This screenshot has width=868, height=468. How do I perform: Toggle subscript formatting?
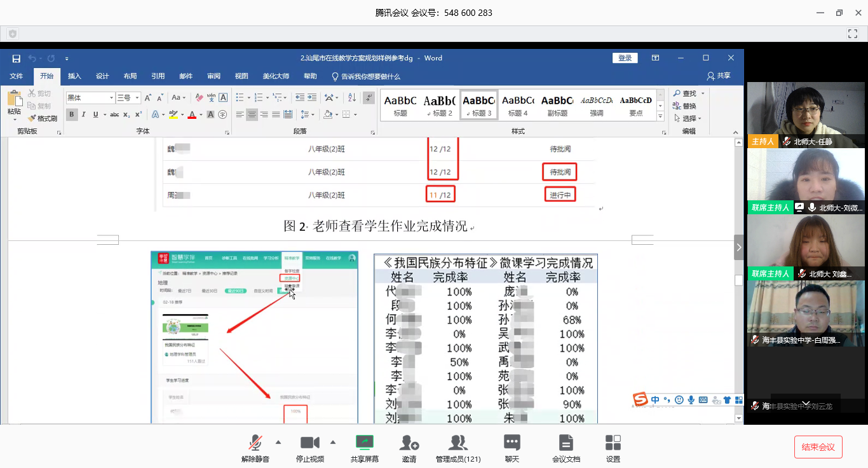coord(126,114)
